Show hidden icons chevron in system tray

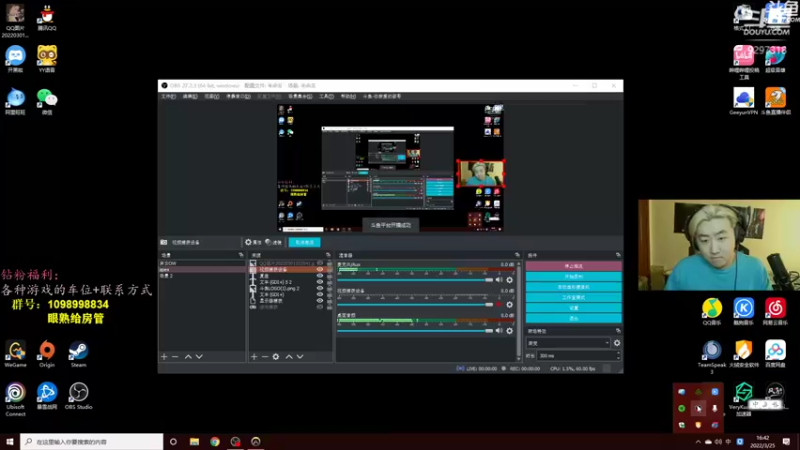pos(697,442)
